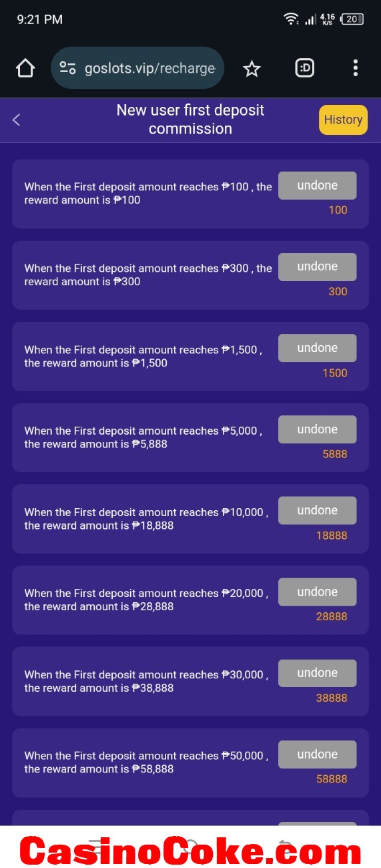Tap the New user first deposit commission title
381x868 pixels.
tap(190, 120)
